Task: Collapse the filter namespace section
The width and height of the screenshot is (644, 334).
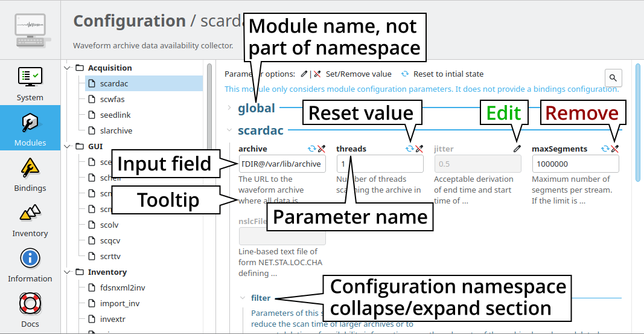Action: (243, 298)
